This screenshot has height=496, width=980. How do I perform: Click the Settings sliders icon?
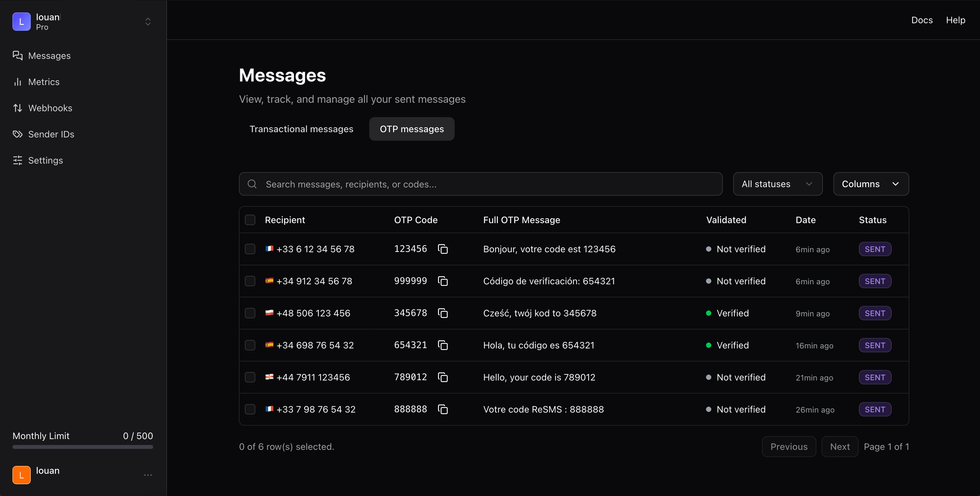pyautogui.click(x=17, y=160)
